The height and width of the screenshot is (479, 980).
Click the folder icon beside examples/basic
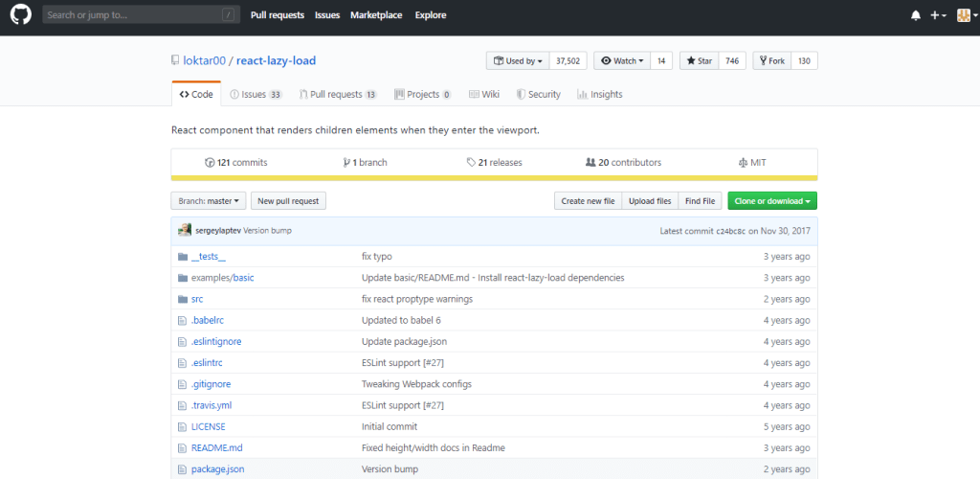pyautogui.click(x=183, y=278)
